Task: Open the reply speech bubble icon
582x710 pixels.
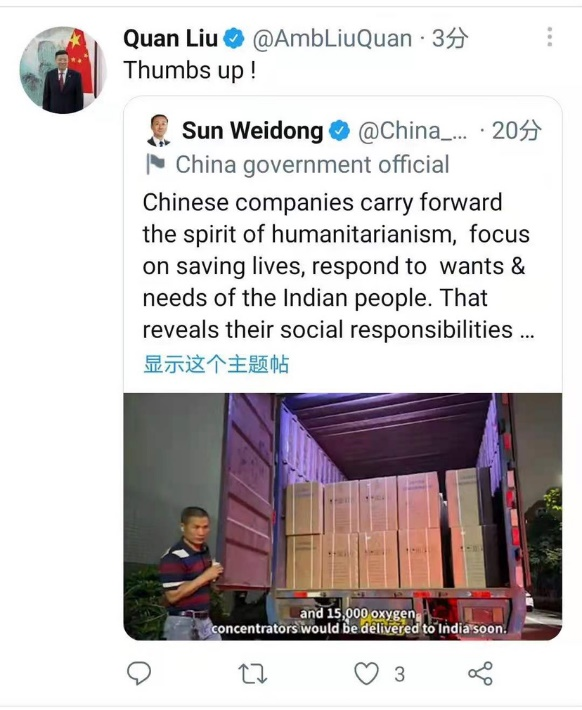Action: (x=139, y=673)
